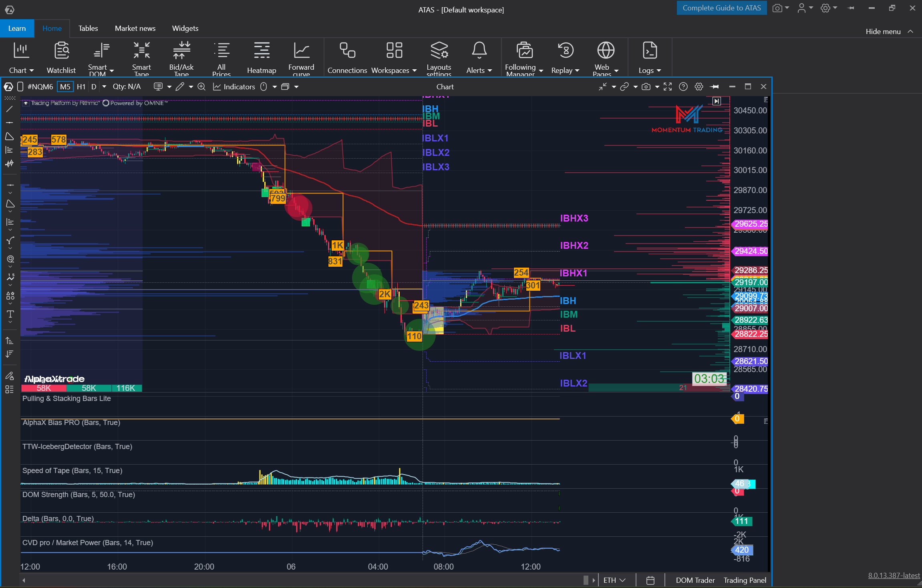Open the drawing objects list icon
Image resolution: width=922 pixels, height=588 pixels.
pos(10,389)
